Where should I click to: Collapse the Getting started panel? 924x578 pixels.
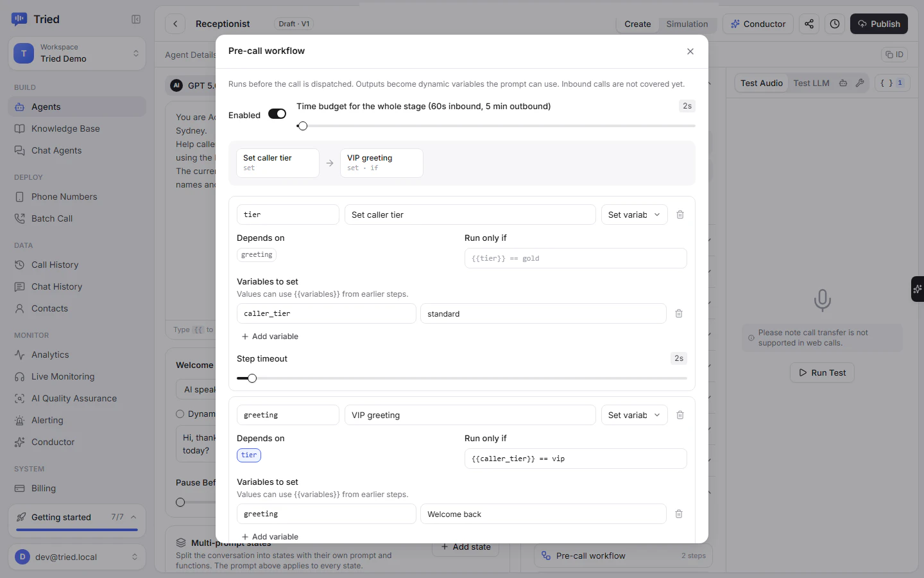pos(133,517)
